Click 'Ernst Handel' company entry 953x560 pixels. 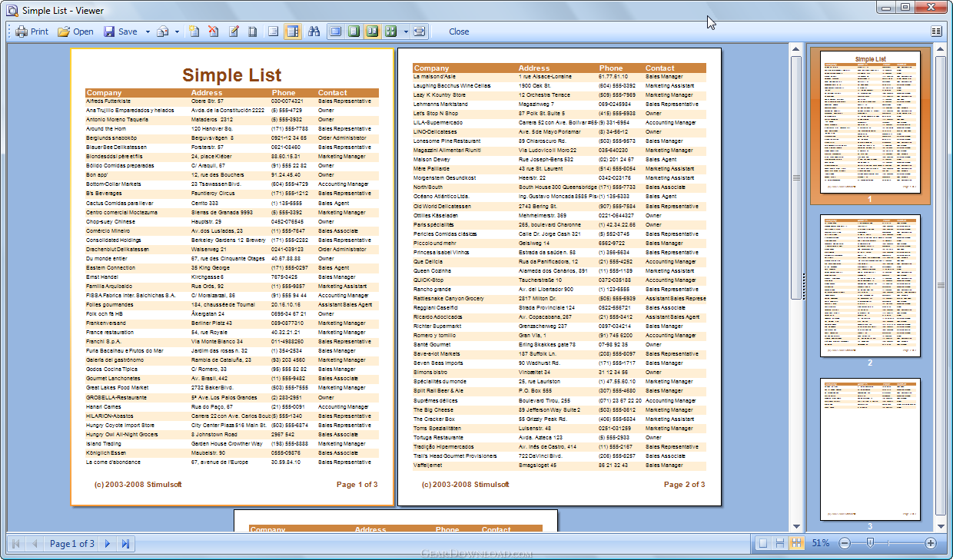point(102,277)
